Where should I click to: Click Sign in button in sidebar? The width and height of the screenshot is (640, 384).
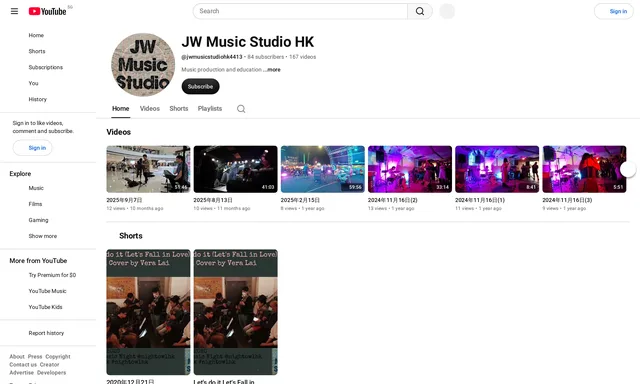[x=33, y=148]
